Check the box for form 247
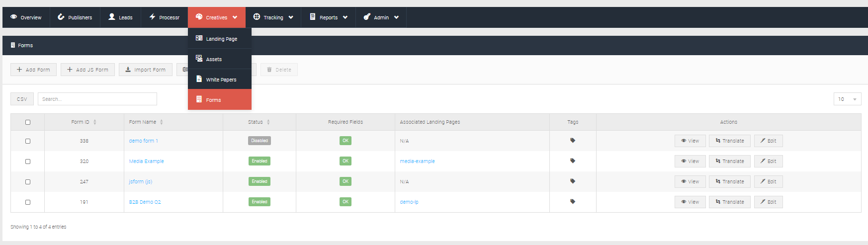 pyautogui.click(x=28, y=182)
